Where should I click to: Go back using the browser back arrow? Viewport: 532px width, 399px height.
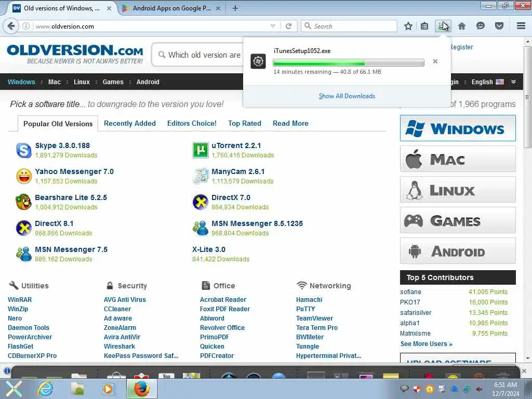11,26
